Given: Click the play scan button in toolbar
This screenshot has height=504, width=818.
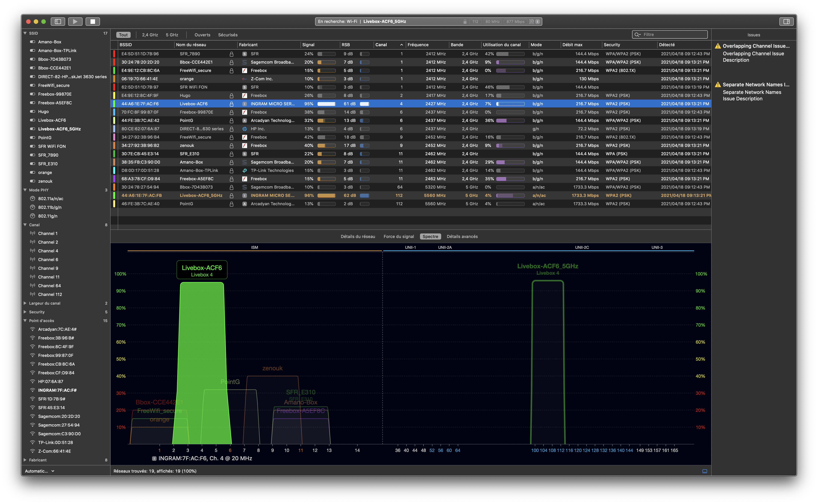Looking at the screenshot, I should click(75, 22).
